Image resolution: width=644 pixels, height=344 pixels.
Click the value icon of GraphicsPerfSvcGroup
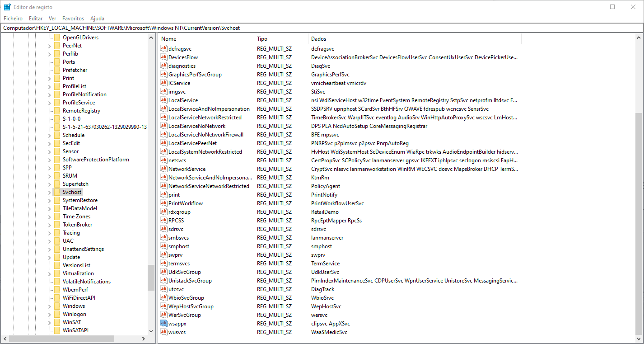[x=164, y=75]
